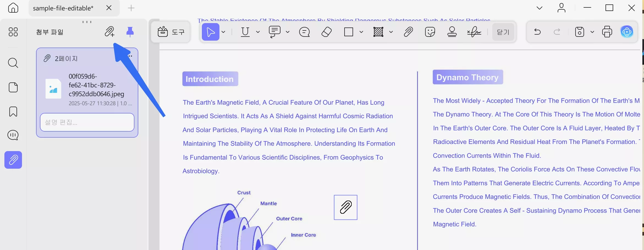Click the 닫기 close toolbar button
The image size is (644, 250).
[503, 32]
